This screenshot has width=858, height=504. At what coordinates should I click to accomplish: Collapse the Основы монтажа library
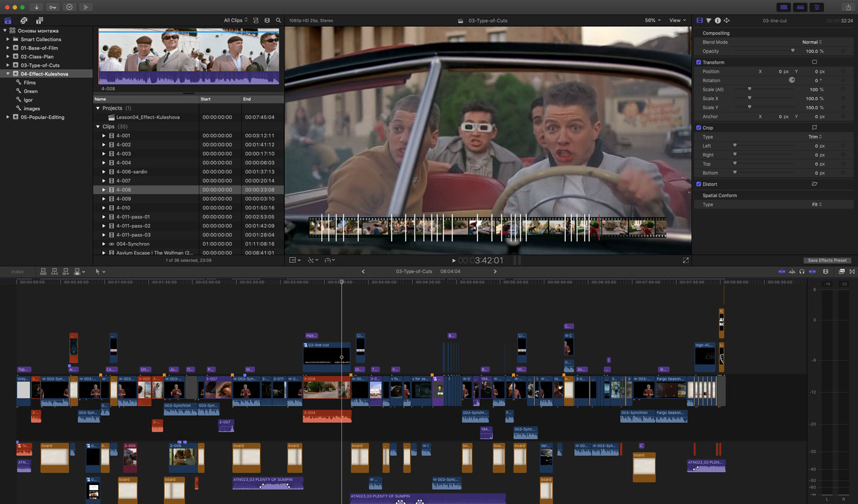[5, 31]
